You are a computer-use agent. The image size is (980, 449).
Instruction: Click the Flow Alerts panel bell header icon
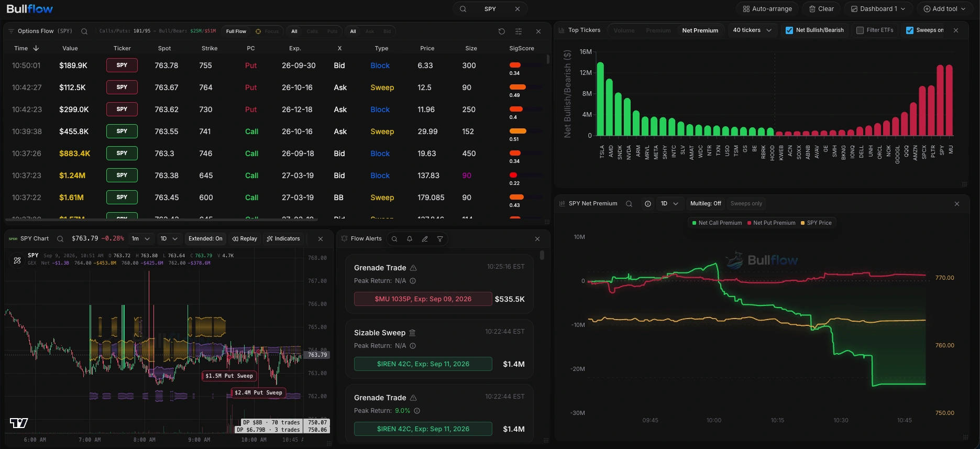click(x=344, y=238)
